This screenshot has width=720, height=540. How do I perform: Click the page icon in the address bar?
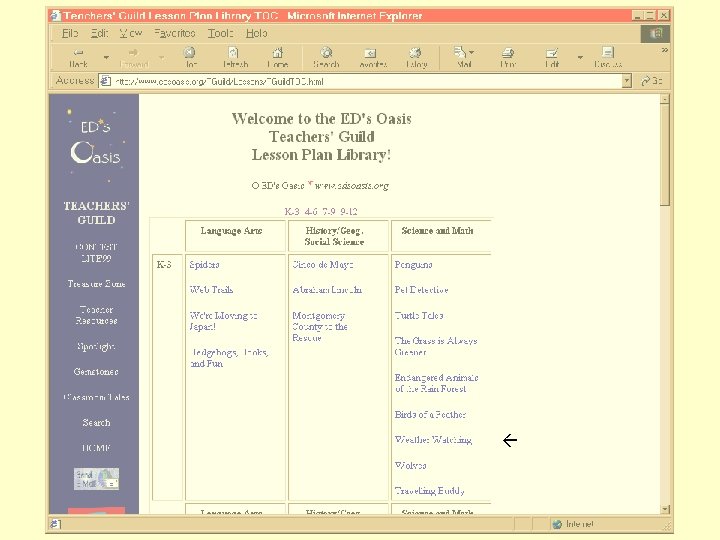point(106,81)
